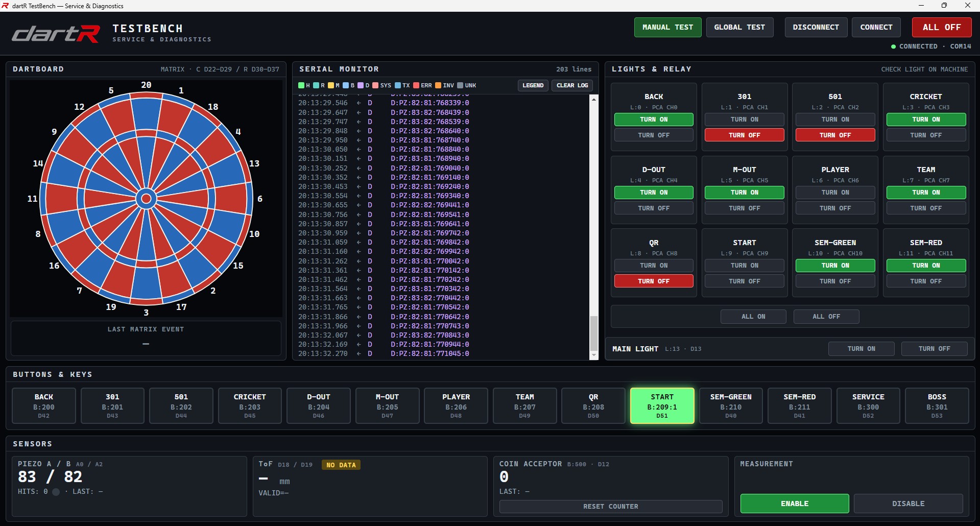Click the Connect button
This screenshot has height=526, width=980.
(876, 27)
